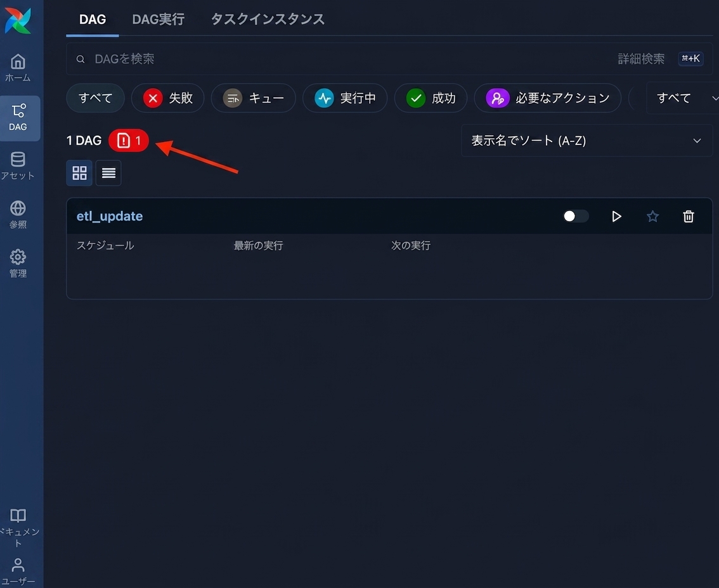
Task: Click the ⌘+K shortcut badge
Action: click(x=690, y=59)
